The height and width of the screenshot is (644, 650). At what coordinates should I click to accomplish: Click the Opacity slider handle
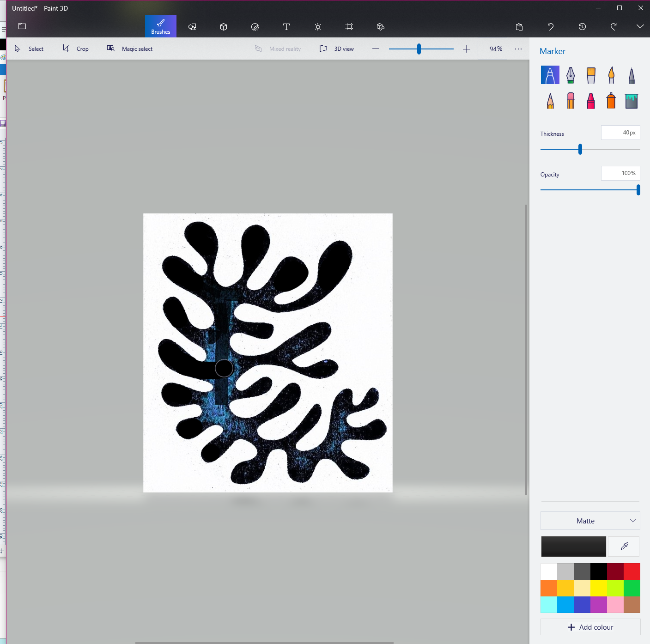pos(638,190)
